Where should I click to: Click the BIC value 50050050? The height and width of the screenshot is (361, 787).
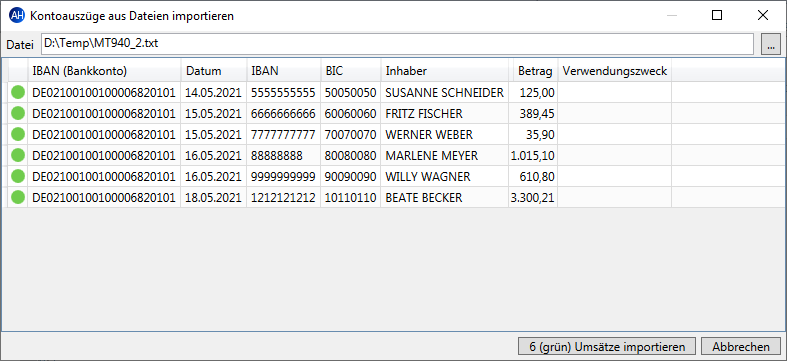[350, 93]
